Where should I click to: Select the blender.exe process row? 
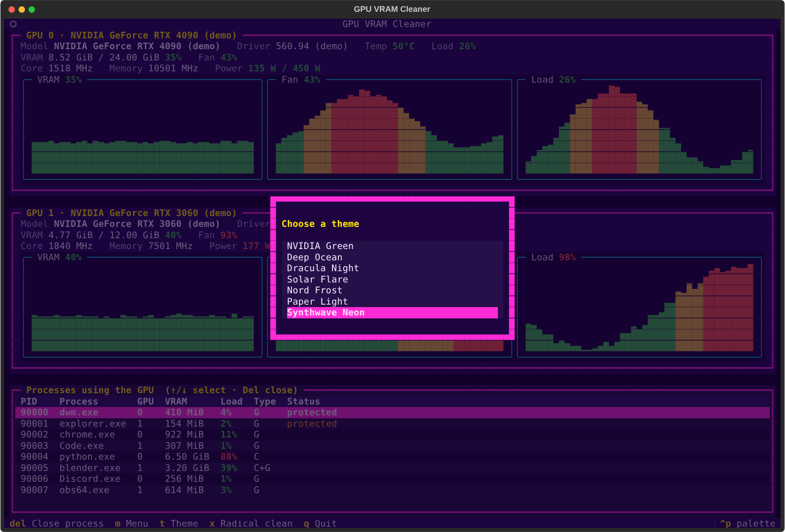[x=392, y=468]
